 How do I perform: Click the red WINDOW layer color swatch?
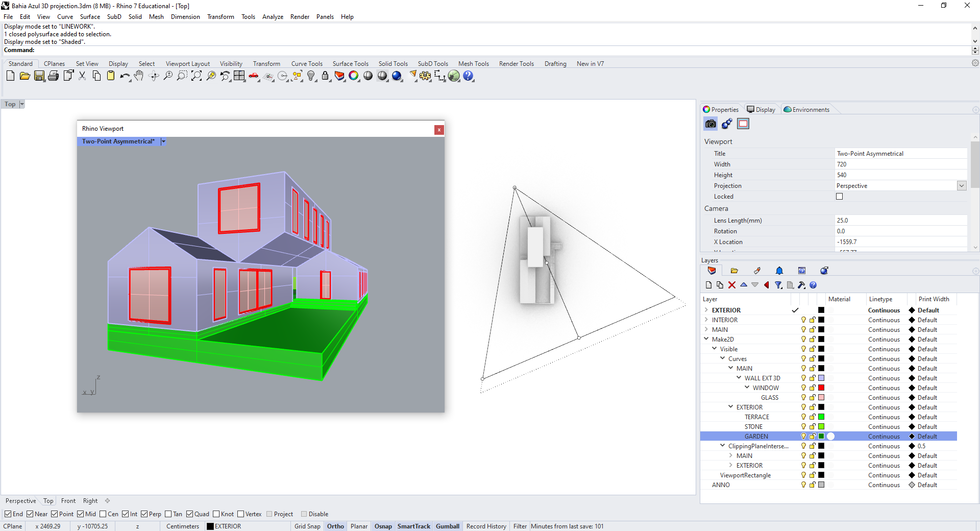[821, 388]
